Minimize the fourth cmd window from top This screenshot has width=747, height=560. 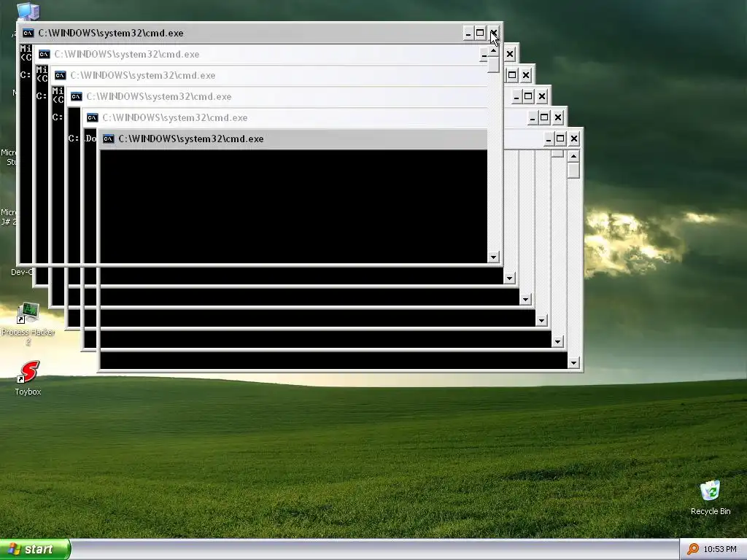(x=516, y=97)
